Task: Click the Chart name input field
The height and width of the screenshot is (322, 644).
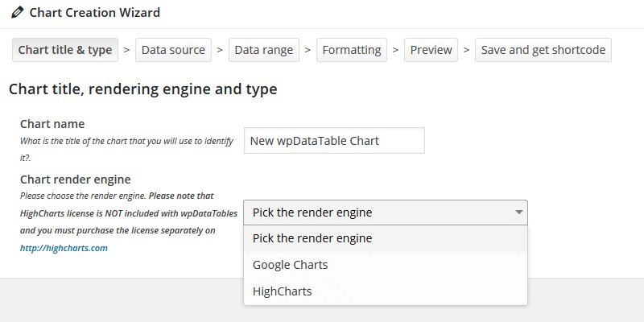Action: [x=334, y=140]
